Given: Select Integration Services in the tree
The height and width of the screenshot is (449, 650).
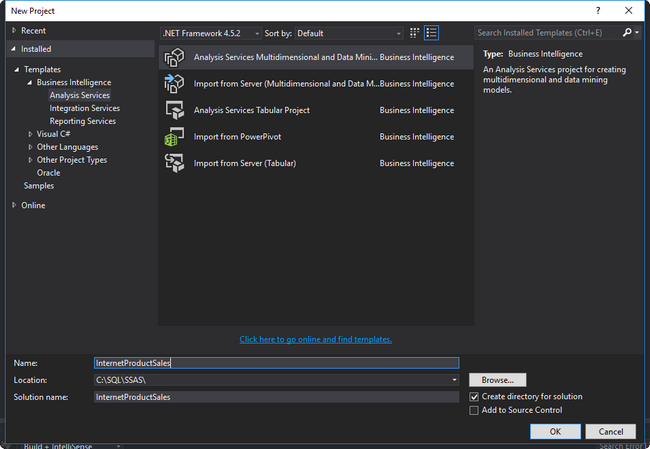Looking at the screenshot, I should pos(85,108).
